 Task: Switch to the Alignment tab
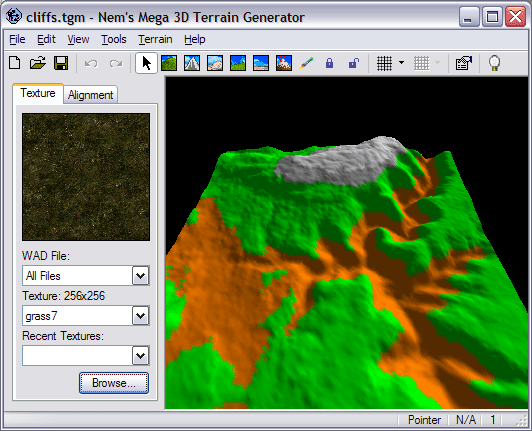click(x=91, y=95)
